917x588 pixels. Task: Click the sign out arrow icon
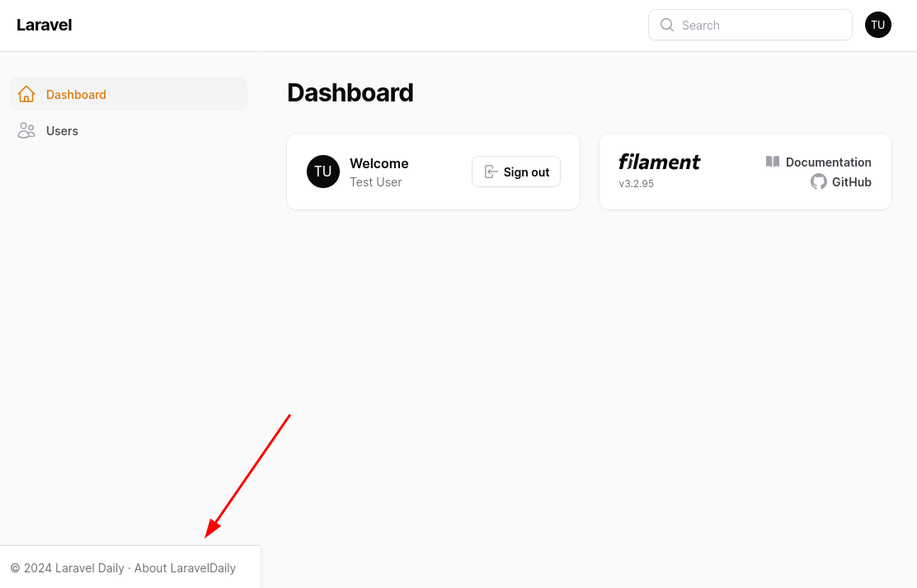(x=491, y=172)
